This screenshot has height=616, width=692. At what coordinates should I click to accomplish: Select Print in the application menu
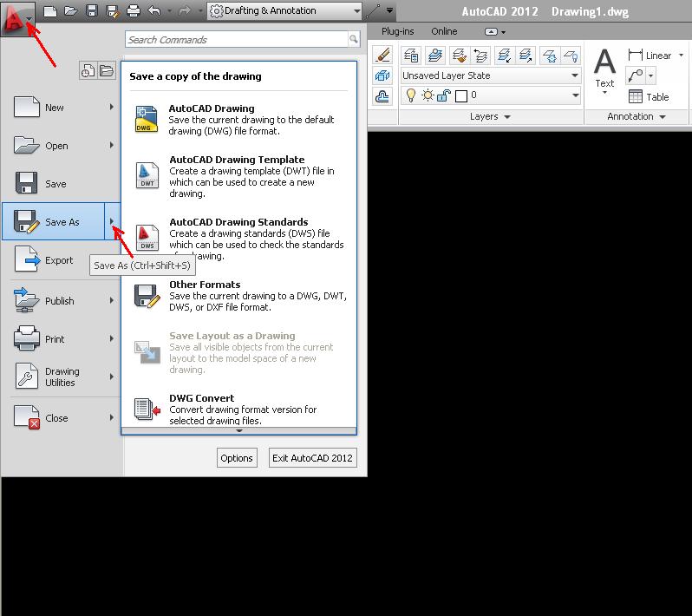pos(55,338)
